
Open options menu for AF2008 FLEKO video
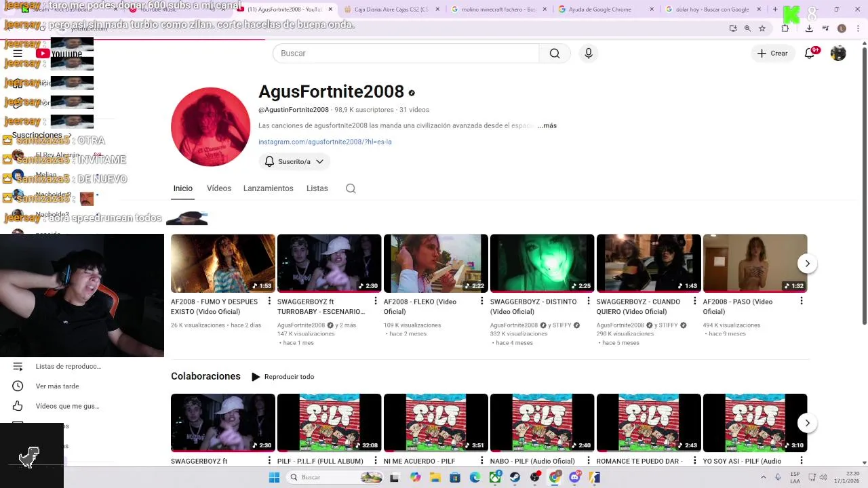[482, 301]
